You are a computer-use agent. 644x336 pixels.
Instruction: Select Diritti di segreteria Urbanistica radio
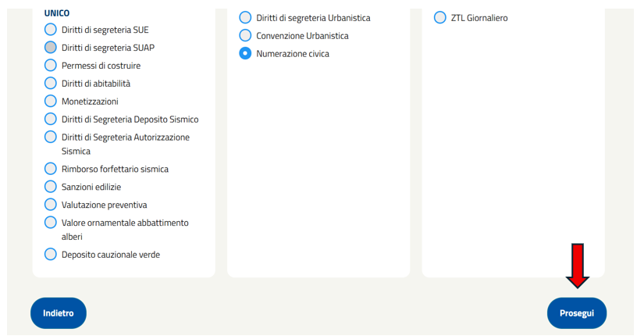(x=245, y=18)
